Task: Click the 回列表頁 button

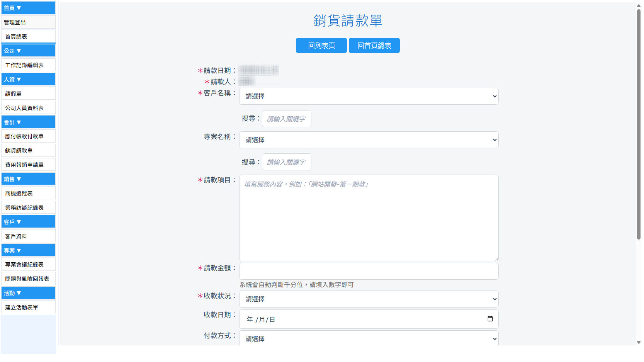Action: click(x=321, y=46)
